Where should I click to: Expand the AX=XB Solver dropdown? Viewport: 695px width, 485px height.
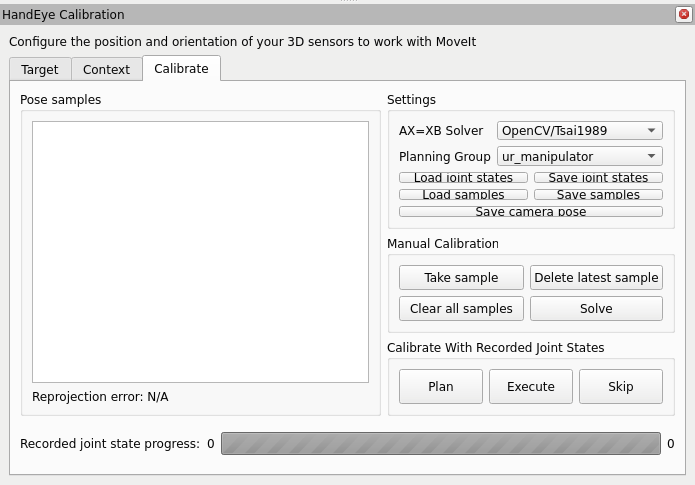(580, 130)
